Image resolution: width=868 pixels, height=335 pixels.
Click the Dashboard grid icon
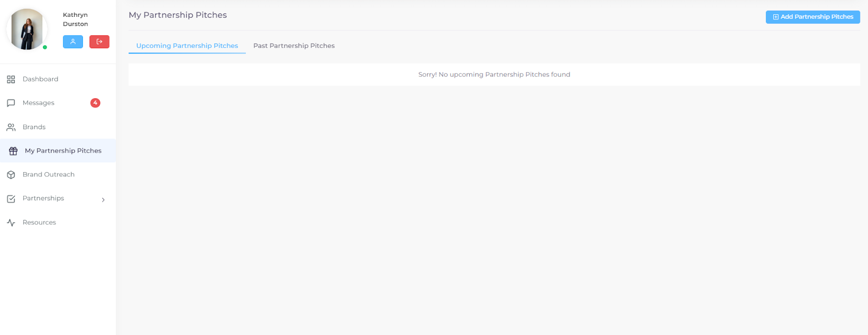coord(11,79)
